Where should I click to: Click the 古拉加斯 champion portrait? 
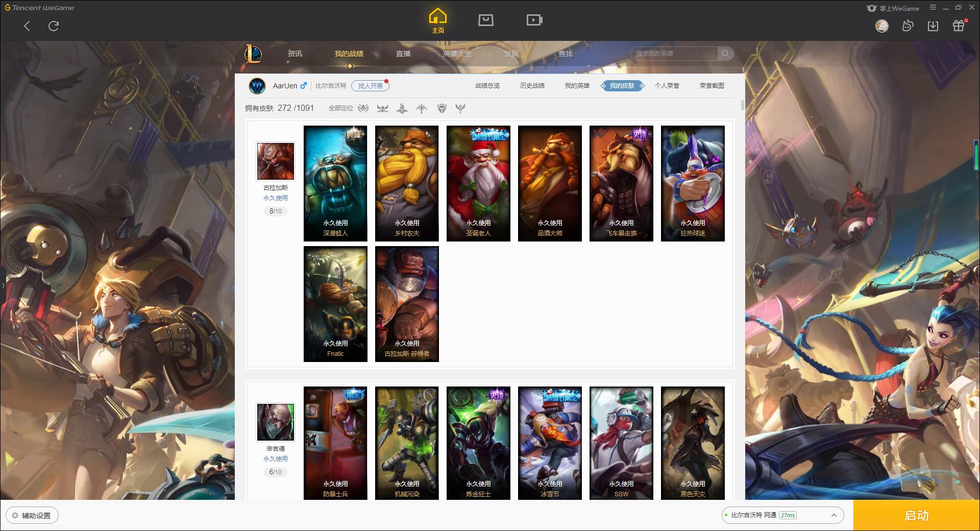pos(276,161)
